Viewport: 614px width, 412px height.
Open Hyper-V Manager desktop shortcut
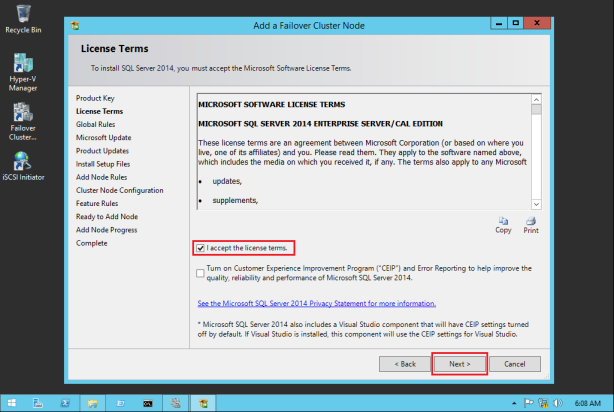pos(23,72)
